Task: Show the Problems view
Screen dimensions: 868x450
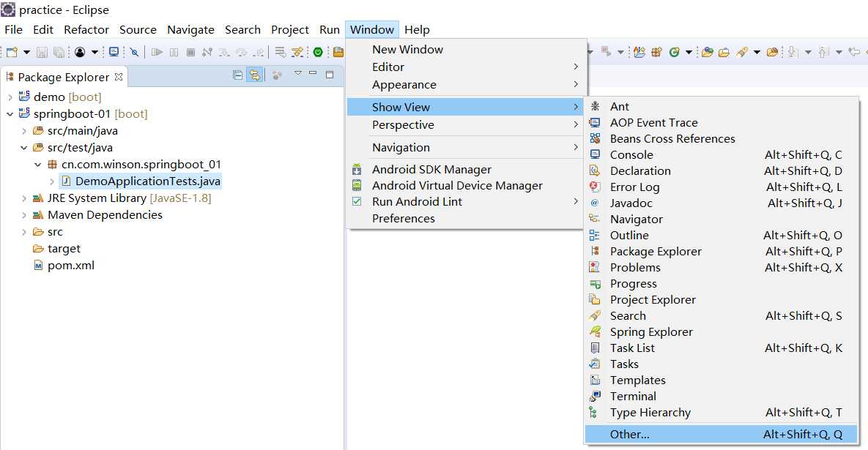Action: tap(721, 268)
